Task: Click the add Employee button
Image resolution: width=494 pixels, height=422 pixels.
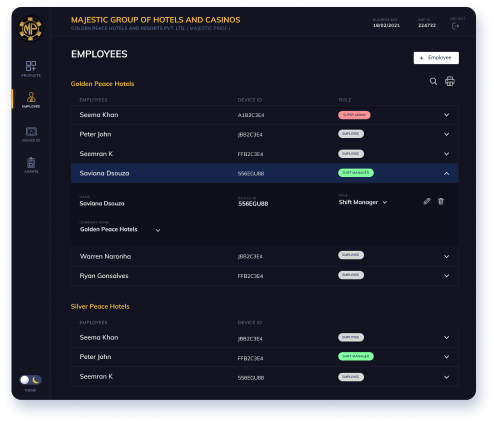Action: (x=436, y=58)
